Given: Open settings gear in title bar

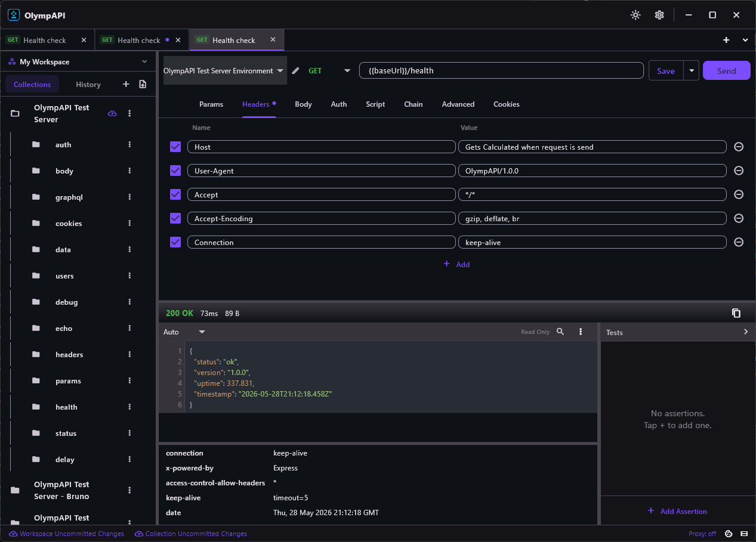Looking at the screenshot, I should pyautogui.click(x=659, y=15).
